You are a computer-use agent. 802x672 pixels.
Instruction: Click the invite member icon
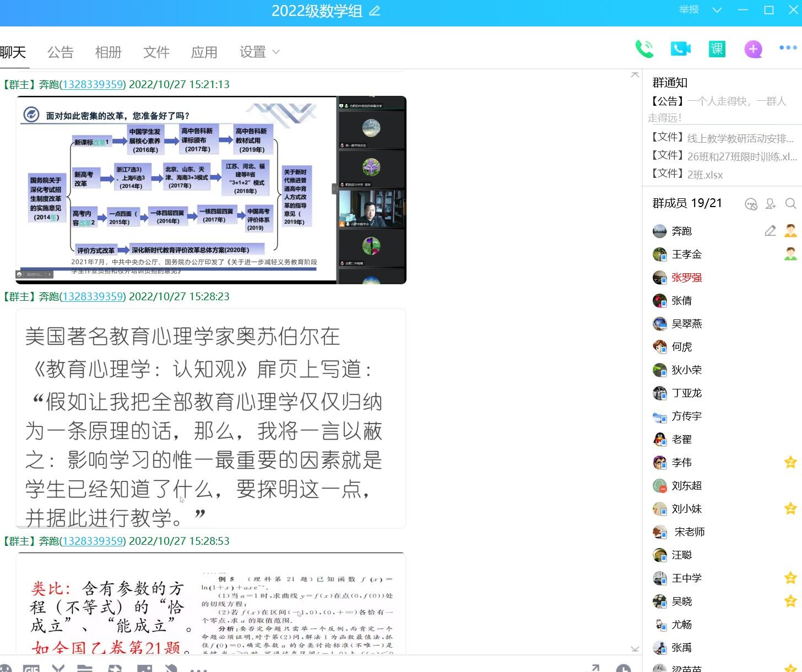pos(771,204)
